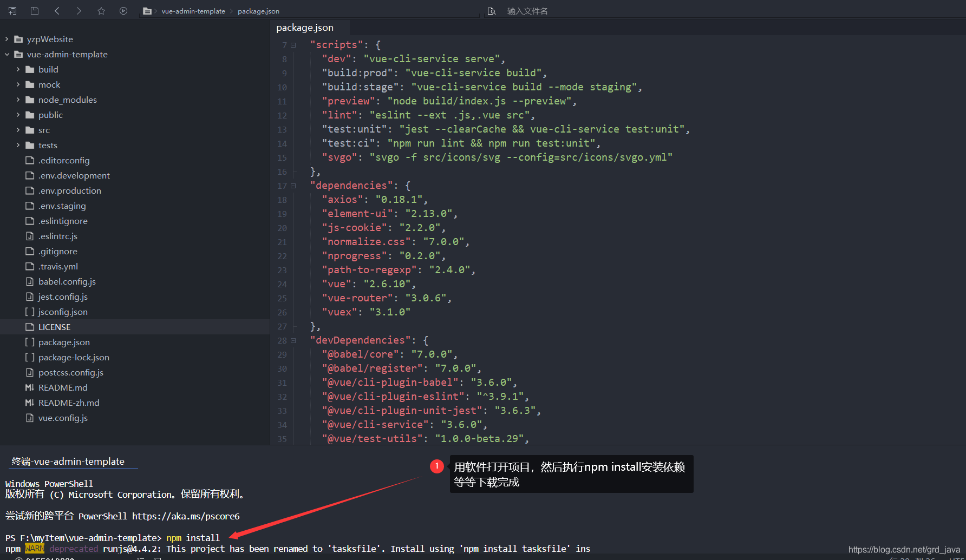Viewport: 966px width, 560px height.
Task: Select the src folder name
Action: tap(44, 130)
